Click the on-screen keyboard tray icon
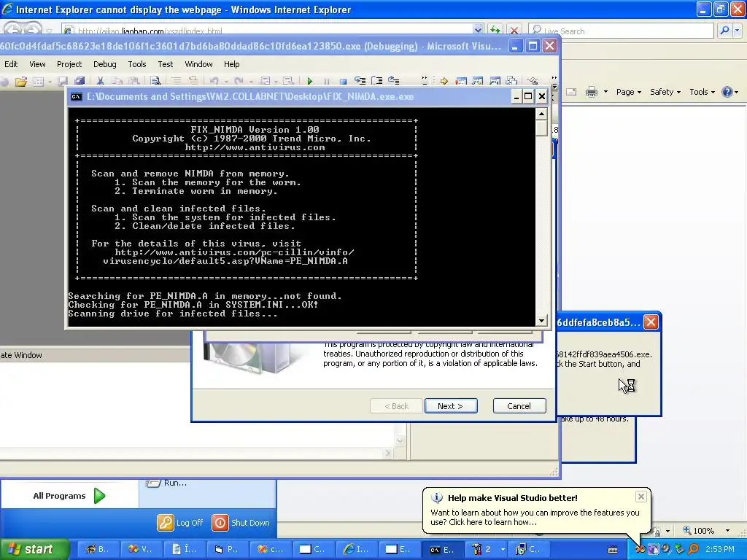 (613, 550)
